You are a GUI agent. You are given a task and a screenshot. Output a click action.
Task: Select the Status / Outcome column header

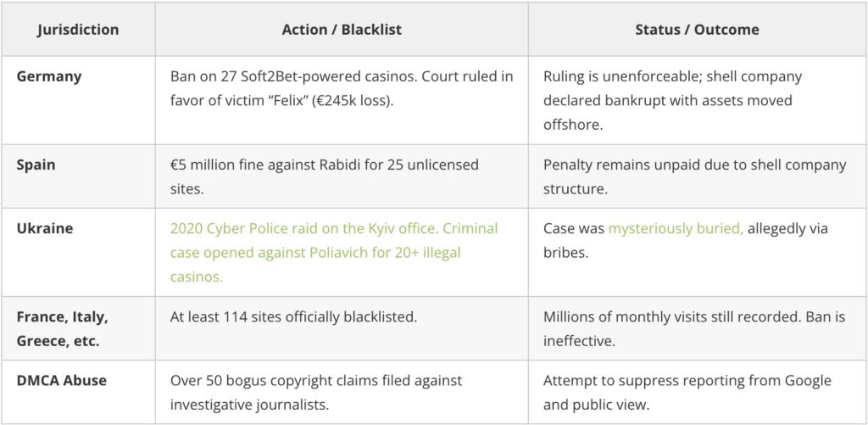coord(697,30)
